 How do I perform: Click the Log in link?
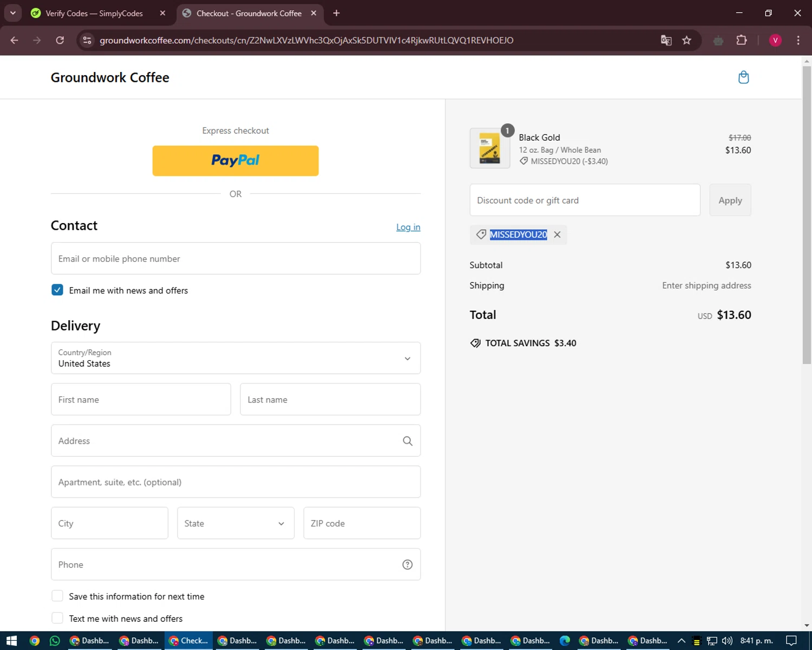(x=408, y=227)
